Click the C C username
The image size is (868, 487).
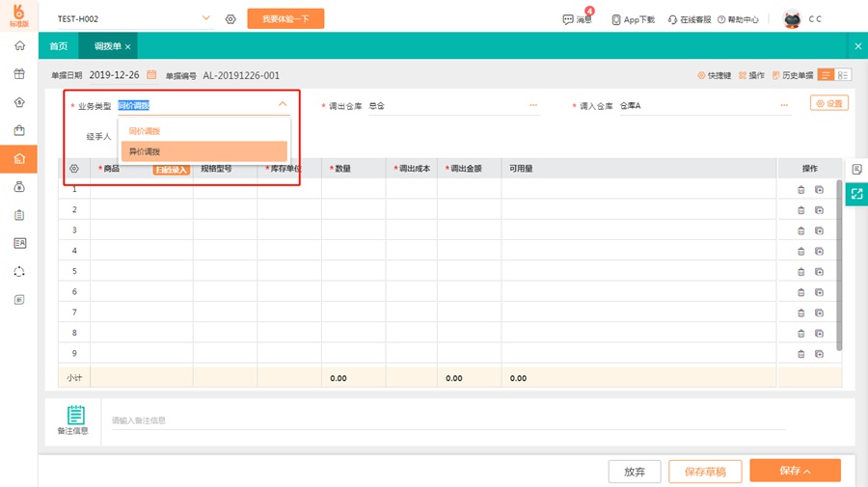coord(815,19)
